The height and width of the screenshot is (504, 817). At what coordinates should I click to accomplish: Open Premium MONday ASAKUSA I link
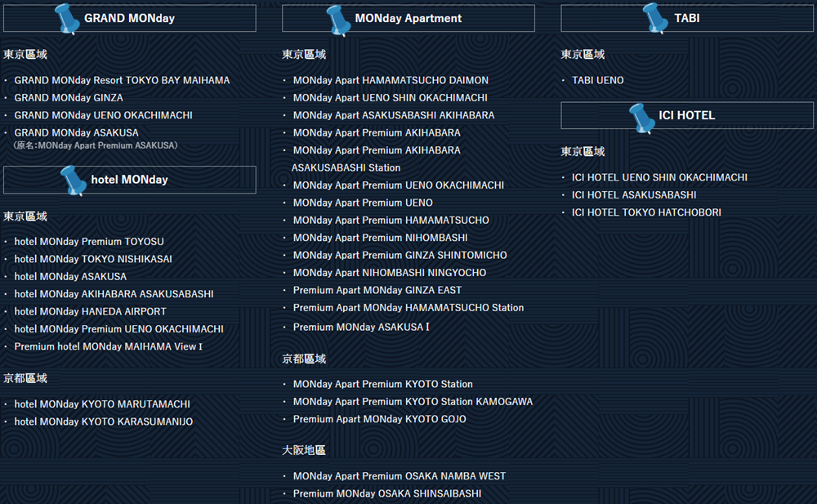tap(361, 328)
